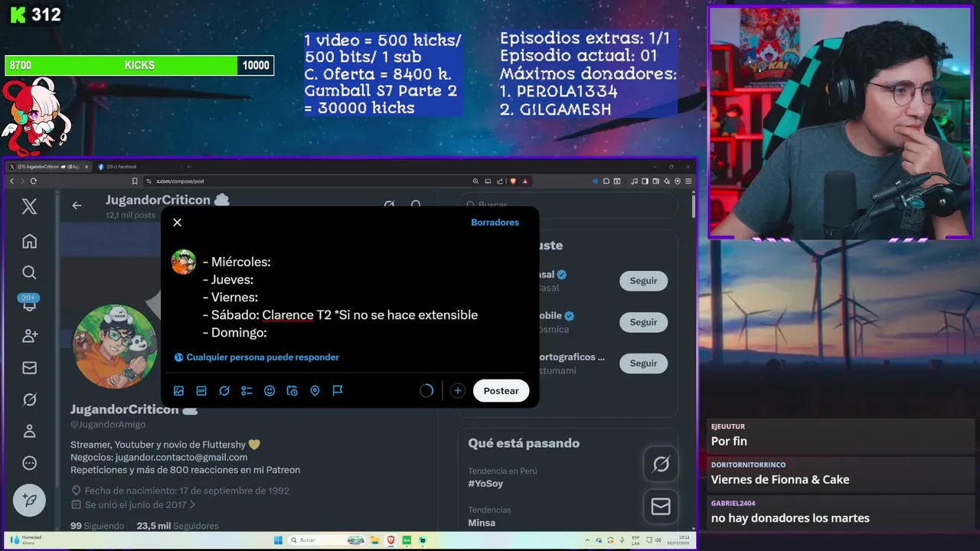
Task: Go back with profile back arrow
Action: point(77,205)
